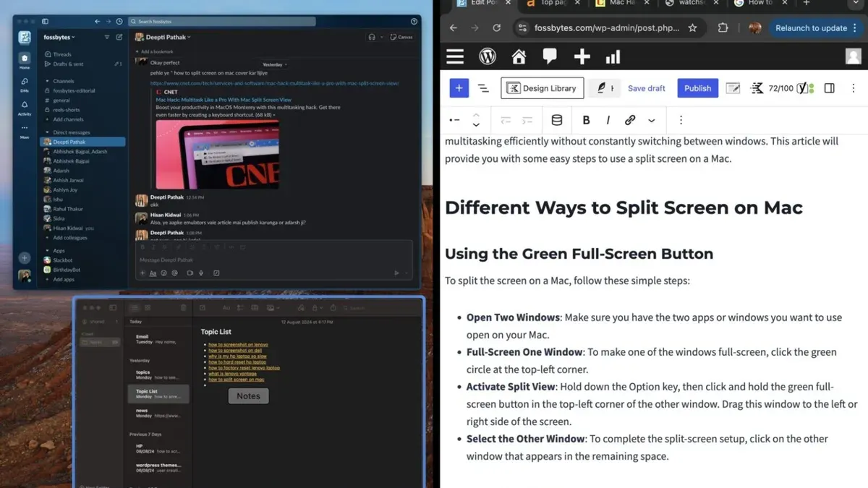
Task: Click the CNET article preview image
Action: tap(218, 154)
